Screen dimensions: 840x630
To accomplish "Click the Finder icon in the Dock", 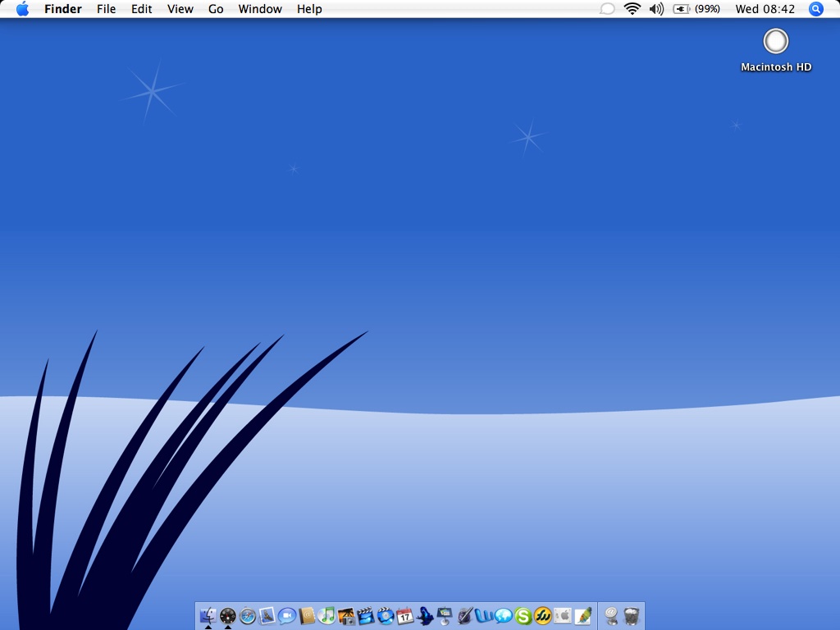I will pos(208,615).
